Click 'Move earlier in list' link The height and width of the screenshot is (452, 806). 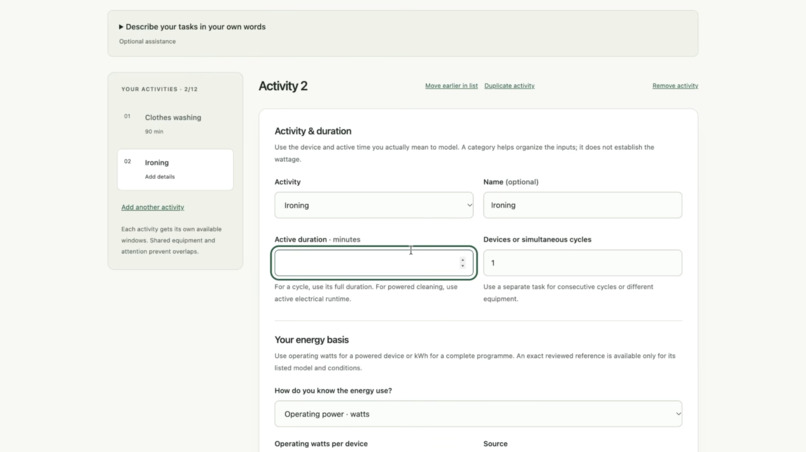pos(451,86)
